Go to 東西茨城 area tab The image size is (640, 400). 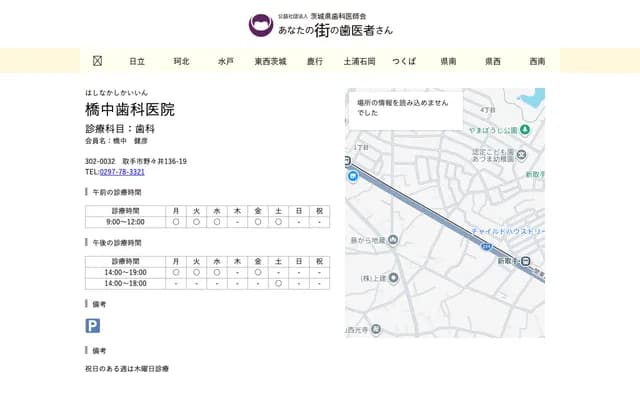click(x=270, y=61)
